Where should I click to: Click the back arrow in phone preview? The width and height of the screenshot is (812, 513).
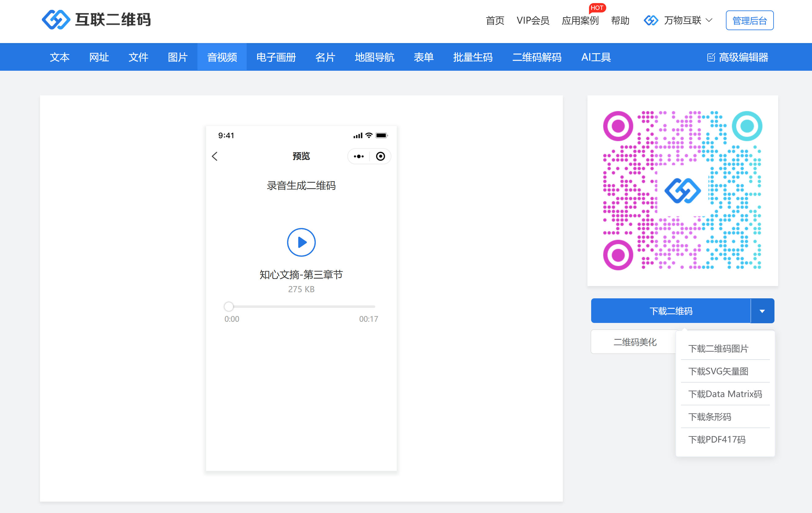point(215,156)
